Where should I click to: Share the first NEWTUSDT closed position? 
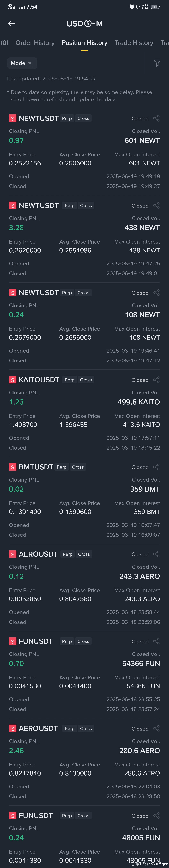coord(156,118)
